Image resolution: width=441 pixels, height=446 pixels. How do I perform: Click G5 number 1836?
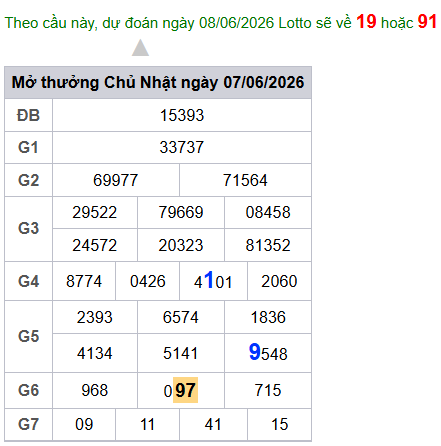click(x=268, y=317)
